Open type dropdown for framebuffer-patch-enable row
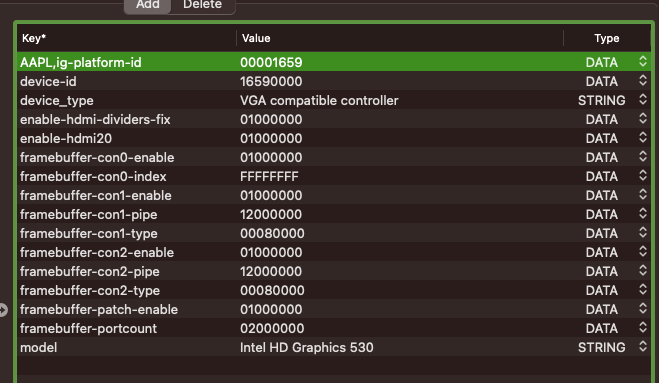 [x=643, y=308]
